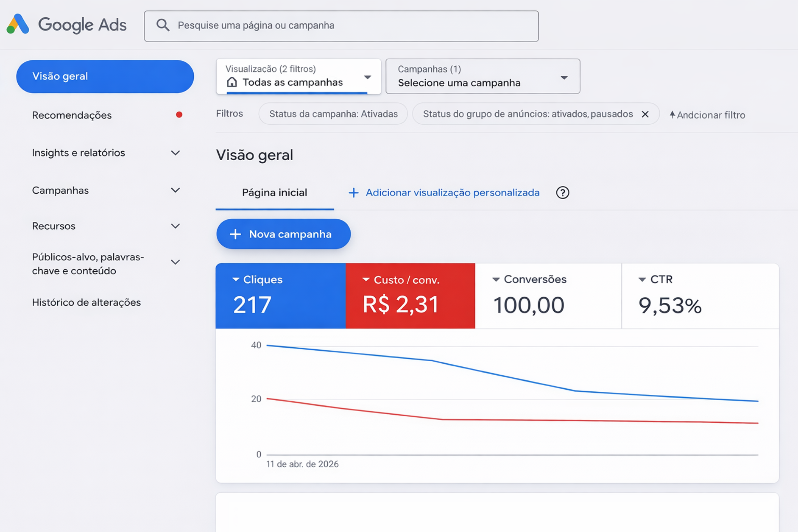Open the CTR metric dropdown arrow
This screenshot has height=532, width=798.
642,279
